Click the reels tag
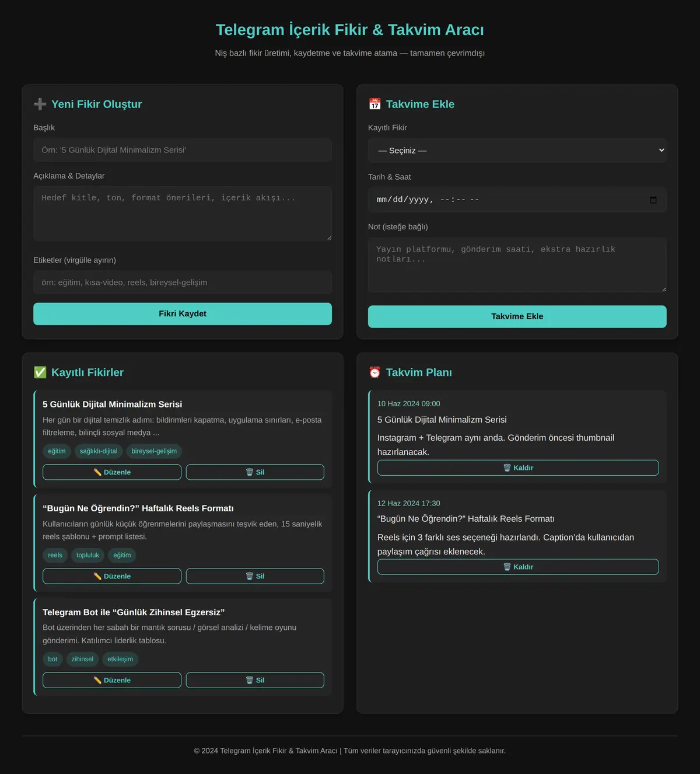The height and width of the screenshot is (774, 700). pyautogui.click(x=55, y=555)
